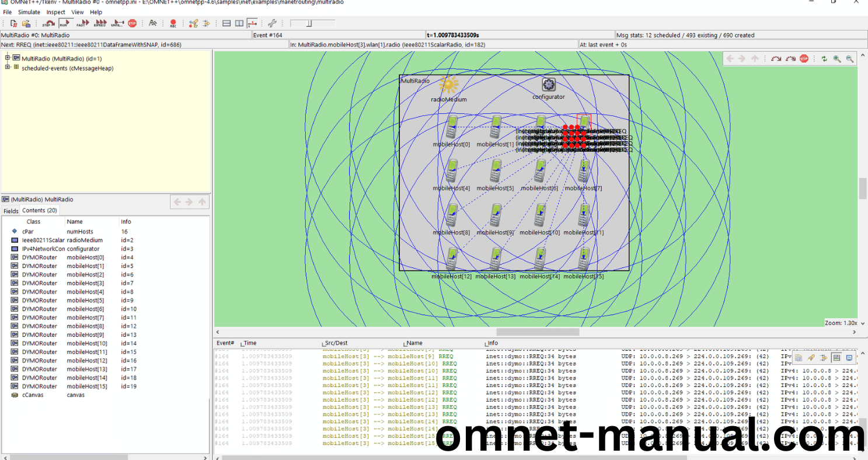Click the REC eventlog recording button

(x=173, y=23)
